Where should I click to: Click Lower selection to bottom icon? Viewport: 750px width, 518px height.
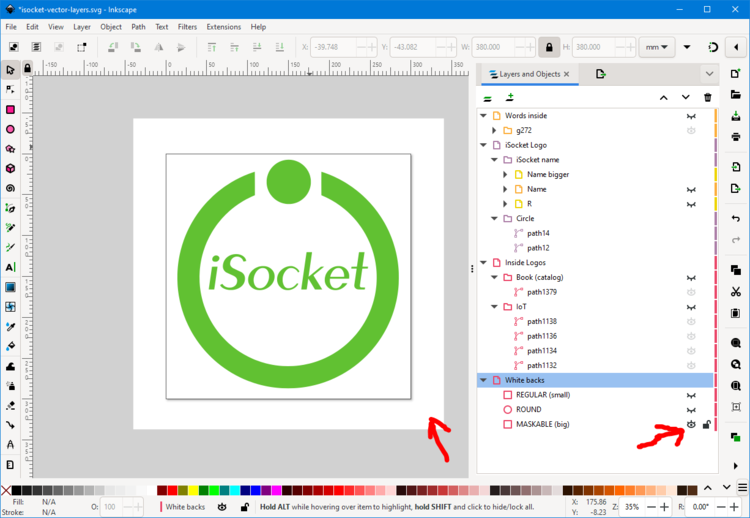coord(280,47)
